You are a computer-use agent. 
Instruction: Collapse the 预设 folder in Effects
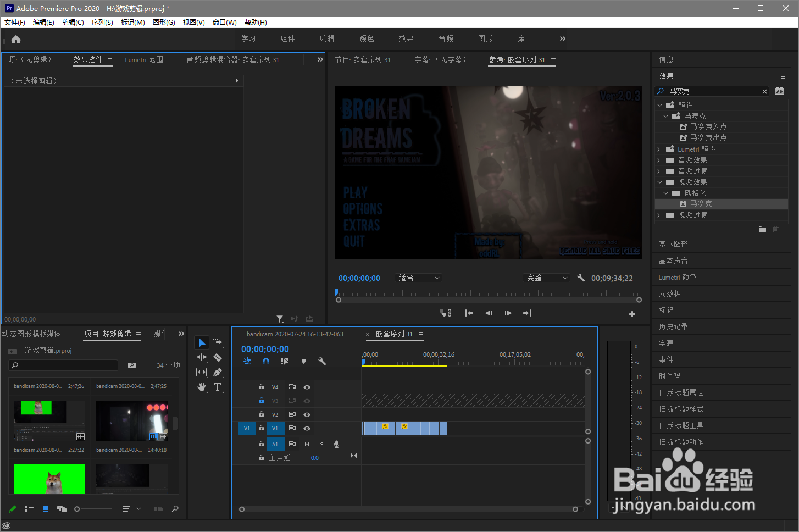click(659, 104)
